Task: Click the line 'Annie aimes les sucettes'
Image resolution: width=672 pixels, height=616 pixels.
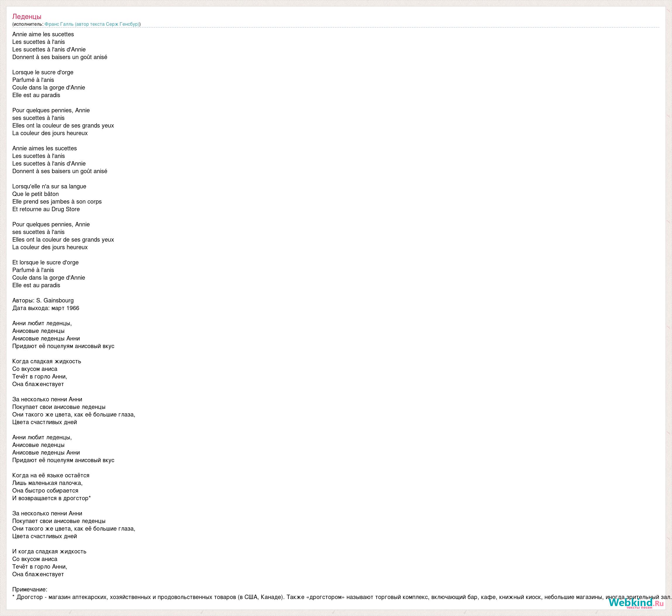Action: point(44,148)
